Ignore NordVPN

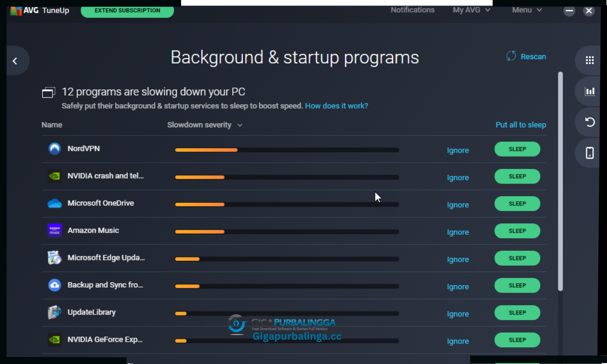458,150
